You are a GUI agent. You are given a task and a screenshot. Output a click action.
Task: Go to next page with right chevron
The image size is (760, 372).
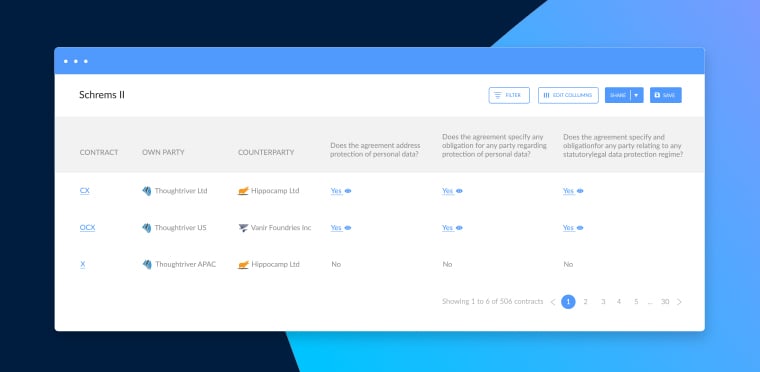click(679, 302)
